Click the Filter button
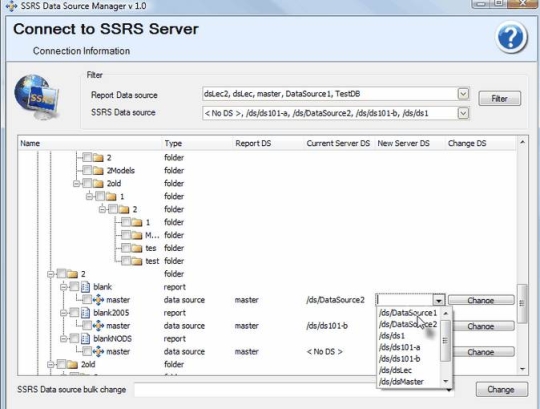 499,98
